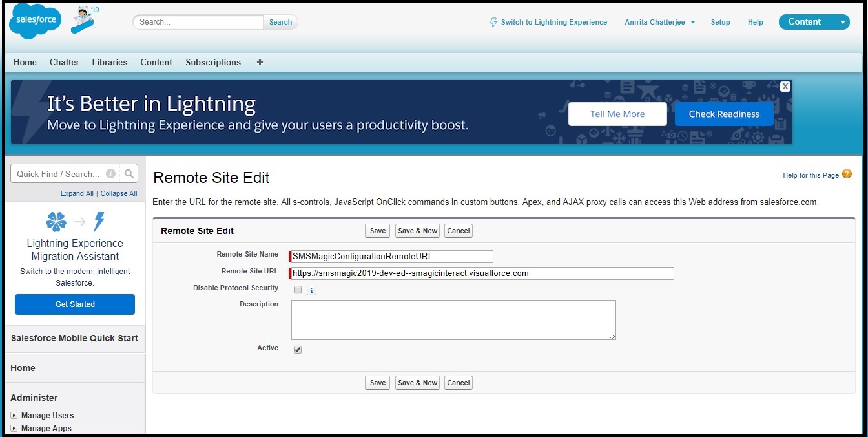Click the Collapse All link
This screenshot has height=437, width=868.
click(x=119, y=193)
